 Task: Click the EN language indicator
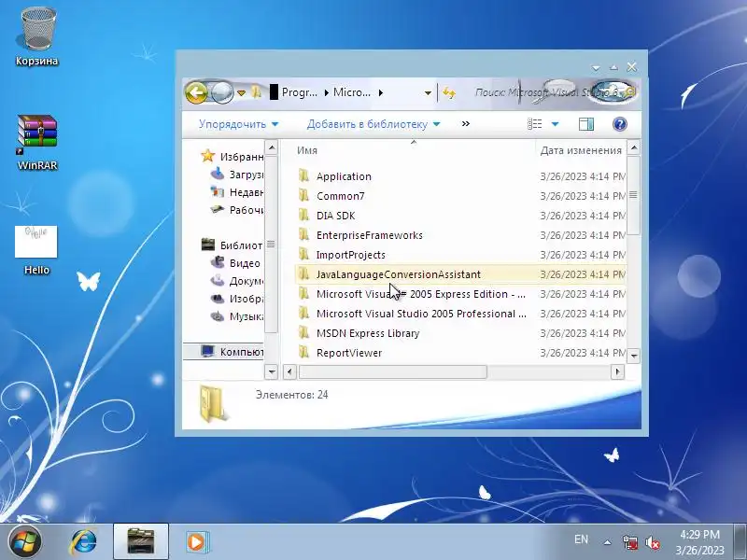(x=581, y=539)
